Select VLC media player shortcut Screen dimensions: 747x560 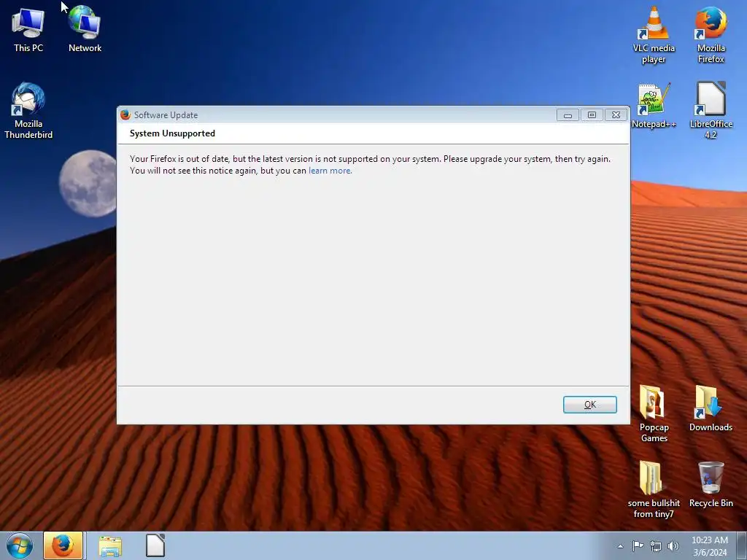pos(654,35)
